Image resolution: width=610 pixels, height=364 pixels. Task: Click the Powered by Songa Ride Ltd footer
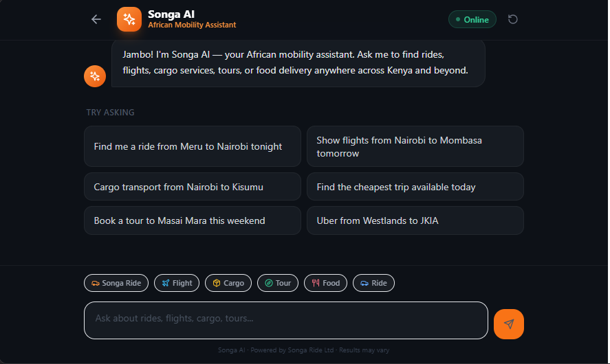pos(303,350)
